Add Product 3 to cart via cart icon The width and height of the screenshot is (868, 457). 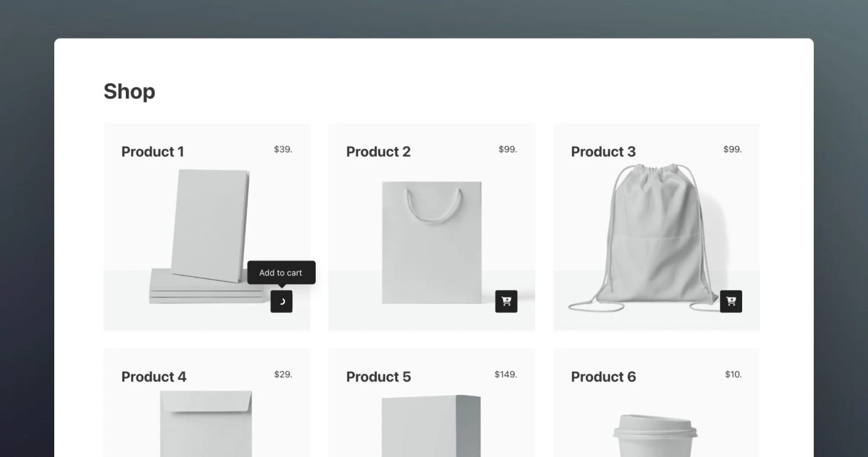coord(731,302)
